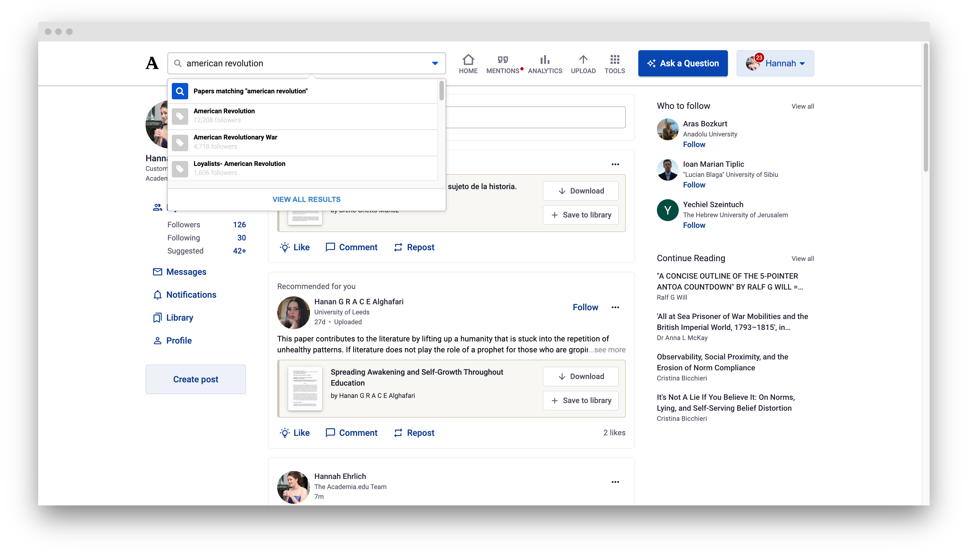The width and height of the screenshot is (968, 560).
Task: Click the Profile person icon
Action: 158,341
